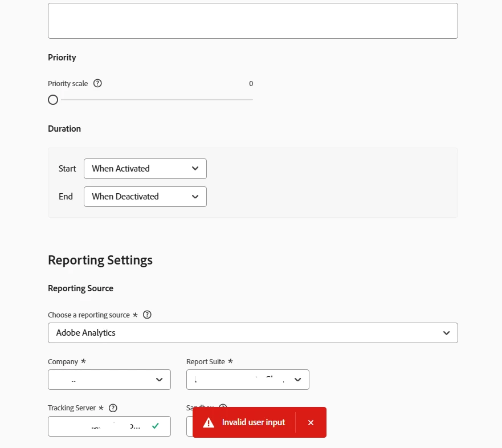Click the Tracking Server help icon
This screenshot has height=448, width=502.
(113, 408)
